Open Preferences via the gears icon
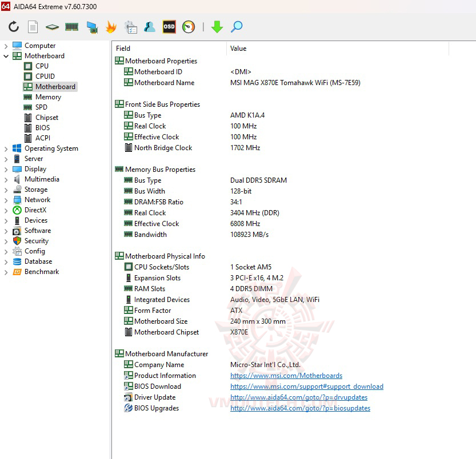The height and width of the screenshot is (459, 476). [130, 26]
